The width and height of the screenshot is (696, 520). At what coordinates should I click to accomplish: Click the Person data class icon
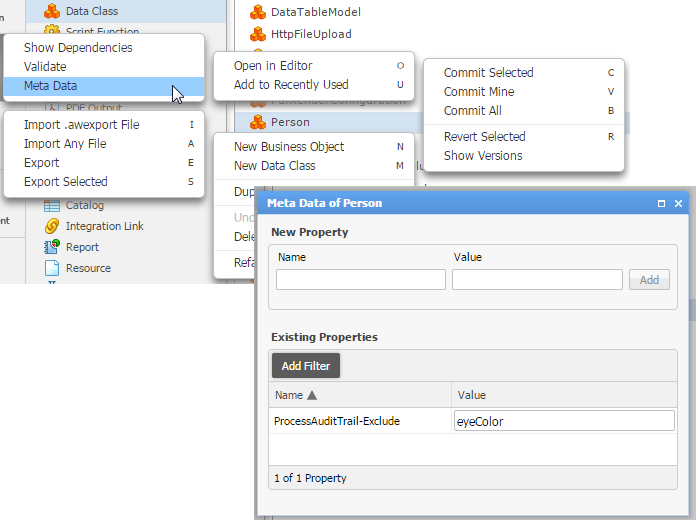pyautogui.click(x=256, y=122)
